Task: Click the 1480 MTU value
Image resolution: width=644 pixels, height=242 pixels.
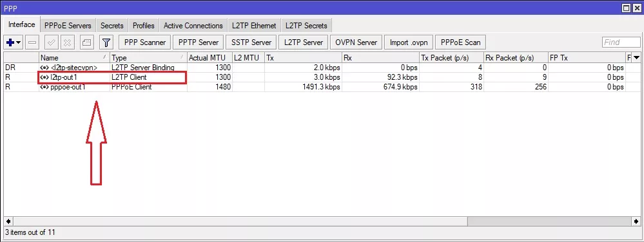Action: (x=222, y=87)
